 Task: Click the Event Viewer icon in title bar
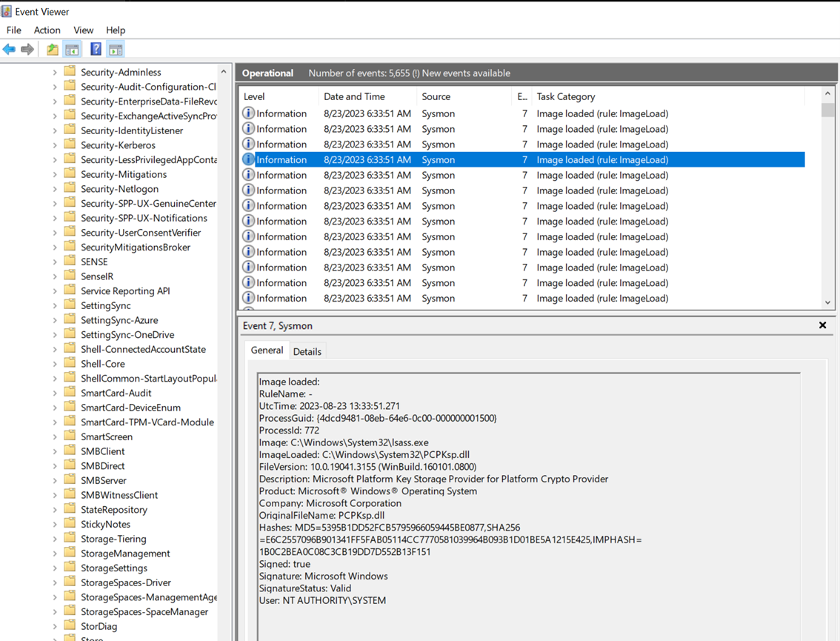(x=7, y=11)
